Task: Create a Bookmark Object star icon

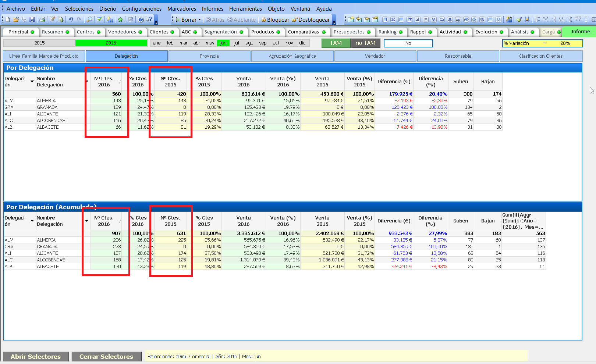Action: click(474, 19)
